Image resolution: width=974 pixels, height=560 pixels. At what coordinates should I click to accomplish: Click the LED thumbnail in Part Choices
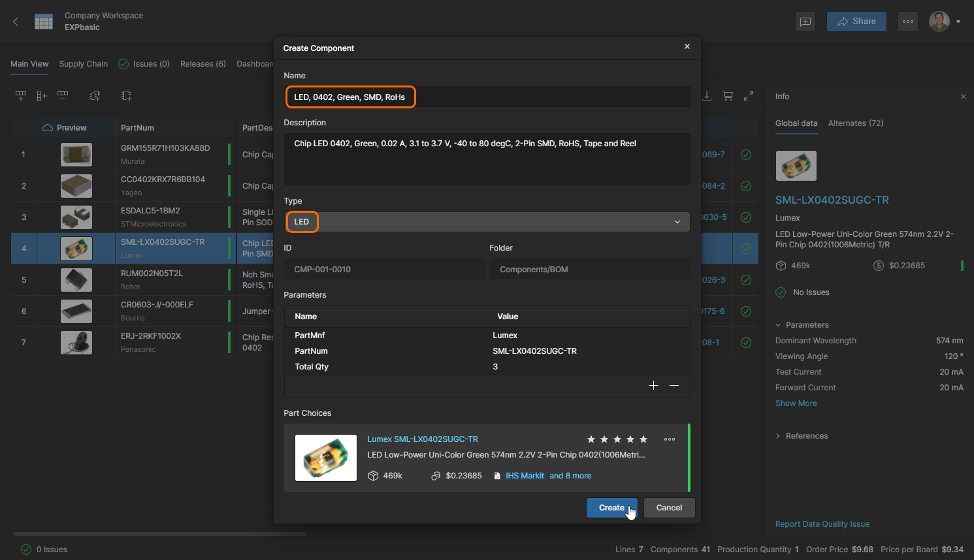coord(326,458)
